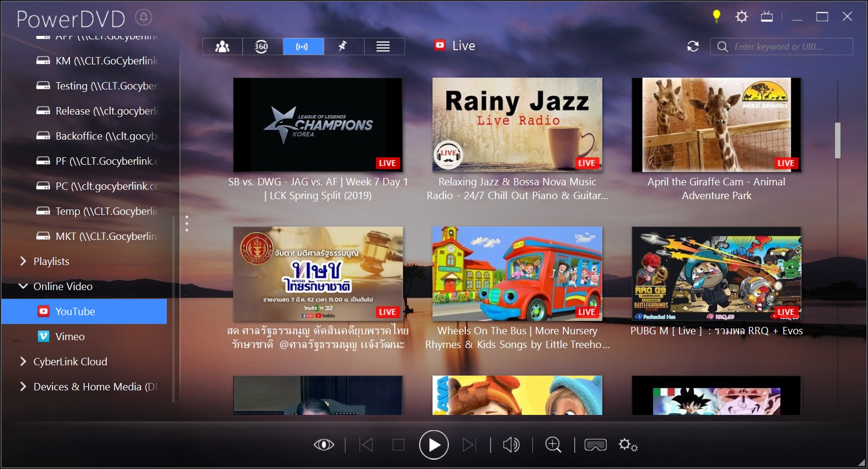Mute audio using the volume icon
Viewport: 868px width, 469px height.
point(511,444)
